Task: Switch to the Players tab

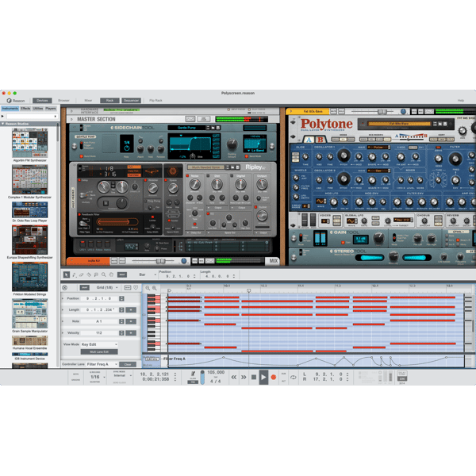Action: [51, 109]
